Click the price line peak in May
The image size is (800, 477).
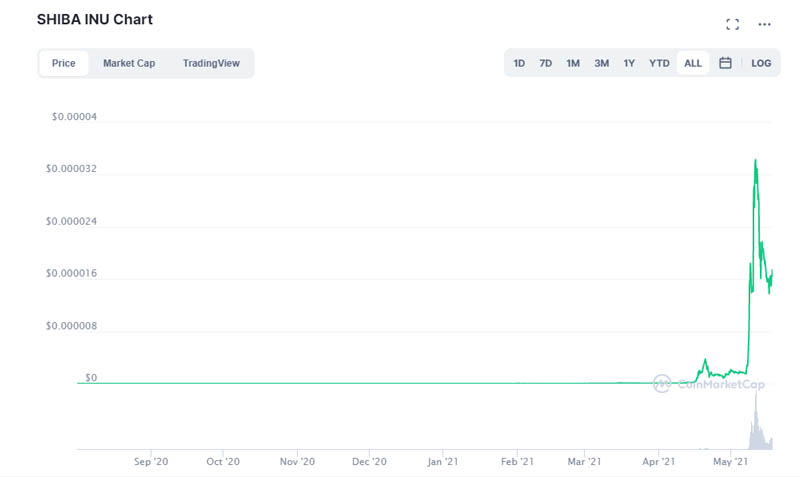[x=756, y=161]
